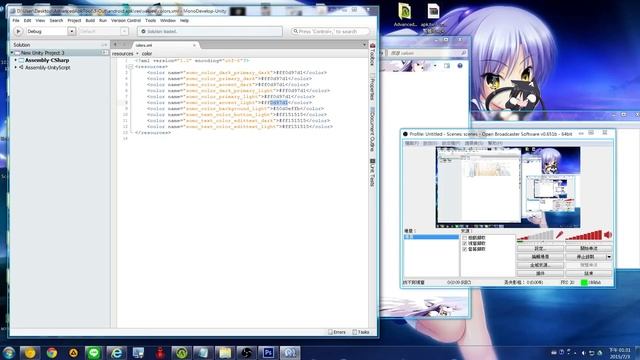Image resolution: width=640 pixels, height=360 pixels.
Task: Focus the 'Press Control+, to search' box
Action: (x=330, y=31)
